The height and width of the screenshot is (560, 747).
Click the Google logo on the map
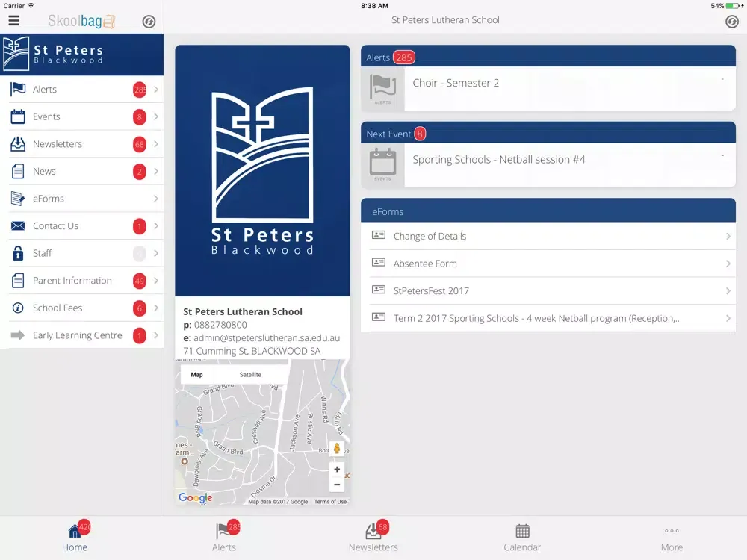(195, 497)
